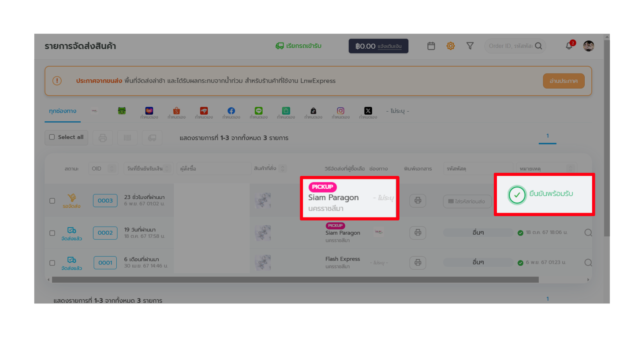Select the checkbox for order 0001
The image size is (644, 337).
(52, 263)
